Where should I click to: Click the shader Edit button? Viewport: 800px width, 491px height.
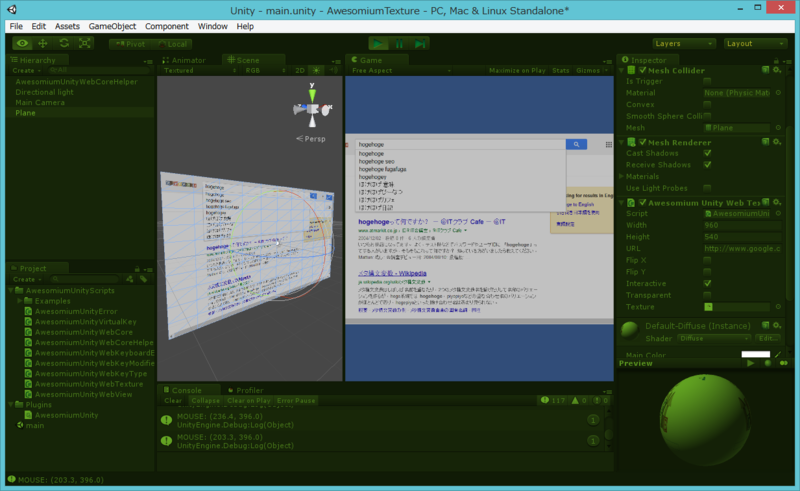click(x=768, y=338)
